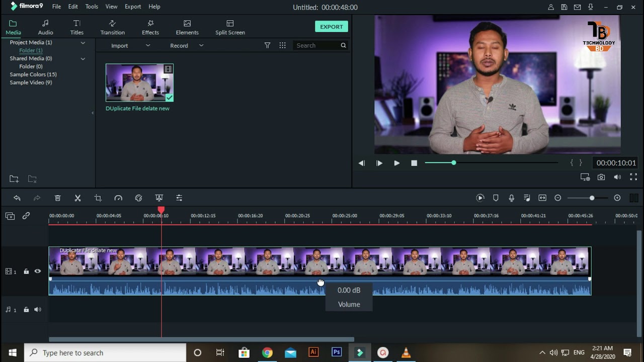Select the DUplicate File delate new thumbnail
This screenshot has width=644, height=362.
tap(139, 82)
